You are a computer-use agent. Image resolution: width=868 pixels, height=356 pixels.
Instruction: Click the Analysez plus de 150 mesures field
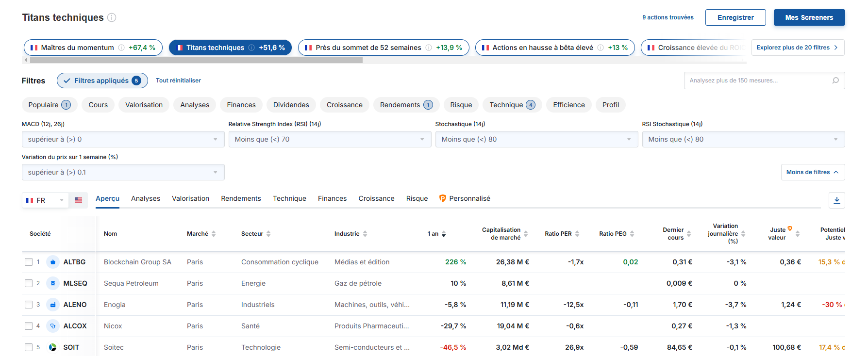(x=764, y=81)
